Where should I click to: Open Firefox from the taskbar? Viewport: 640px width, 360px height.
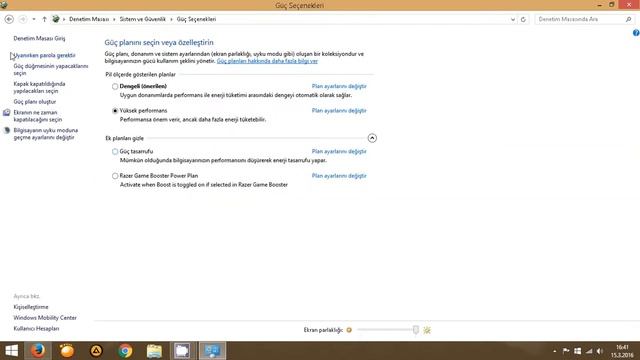point(38,351)
